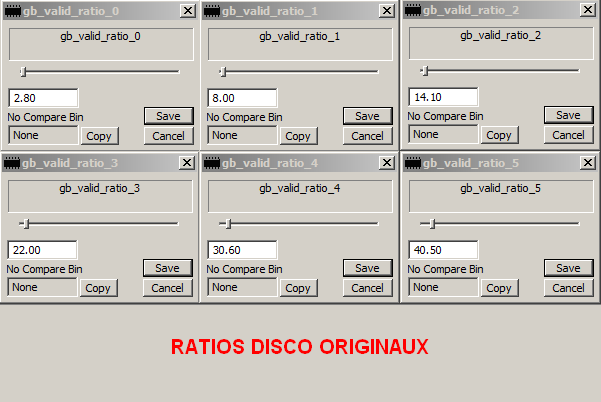601x402 pixels.
Task: Click the 22.00 value field
Action: tap(43, 251)
